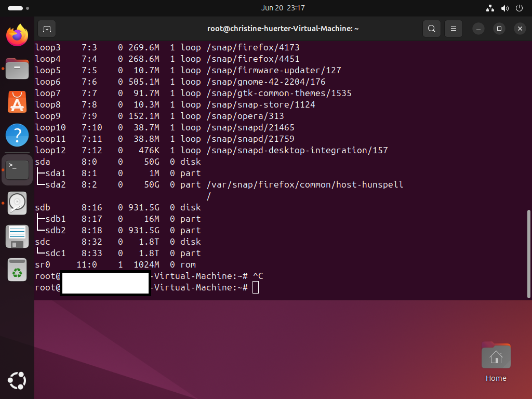Screen dimensions: 532x399
Task: Click the terminal vertical scrollbar
Action: click(x=528, y=254)
